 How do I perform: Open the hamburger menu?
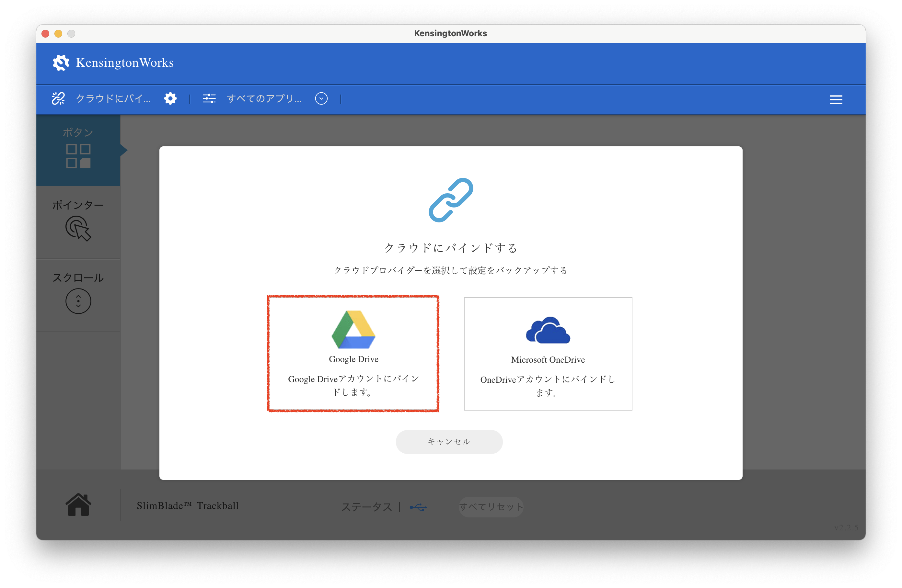click(836, 99)
